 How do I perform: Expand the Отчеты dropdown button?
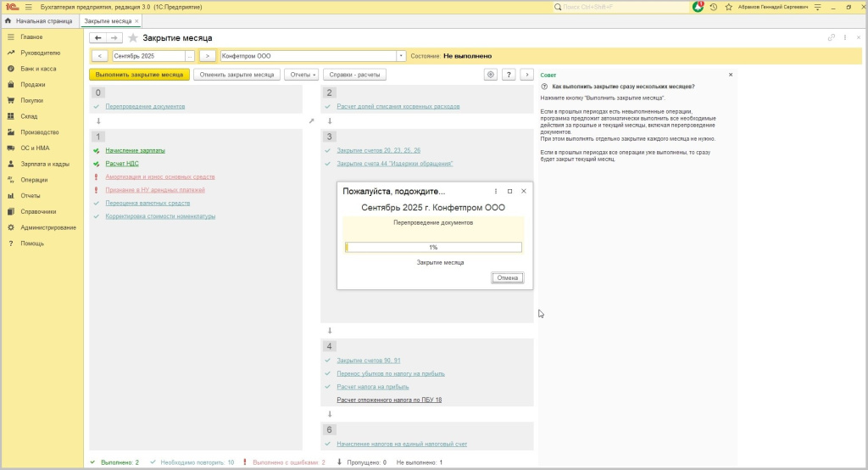pyautogui.click(x=301, y=75)
